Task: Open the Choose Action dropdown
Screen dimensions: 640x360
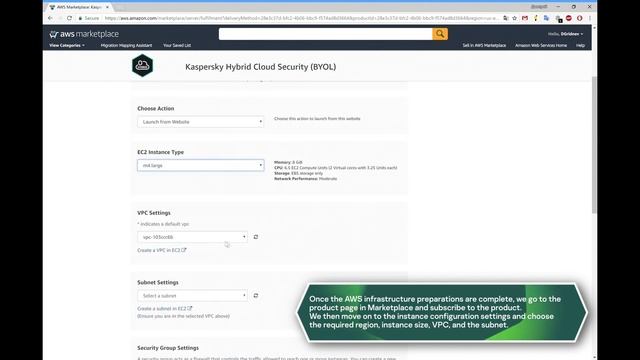Action: (200, 122)
